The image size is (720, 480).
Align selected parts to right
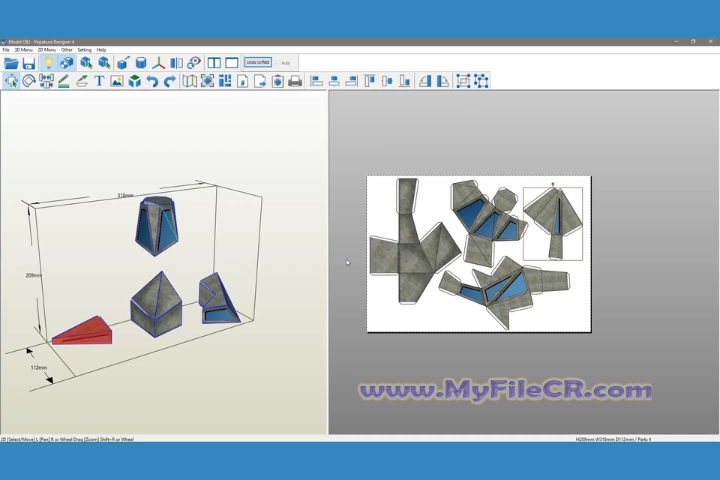click(352, 81)
